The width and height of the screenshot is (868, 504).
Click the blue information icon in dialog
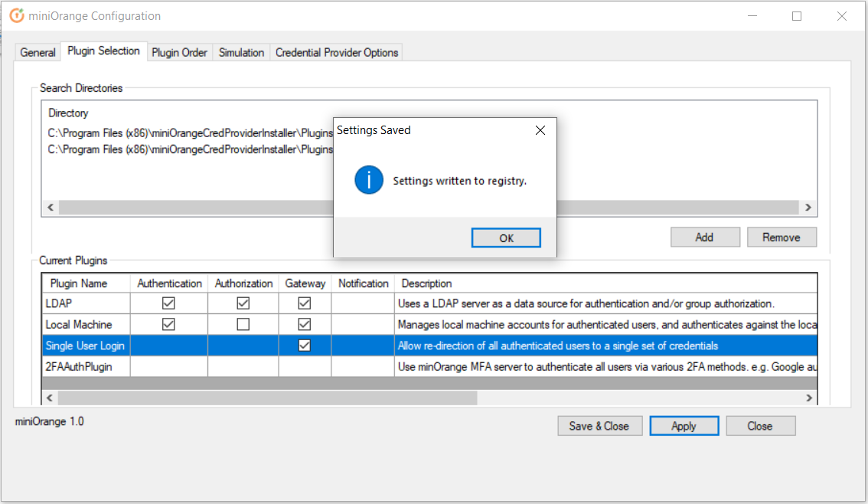pyautogui.click(x=369, y=180)
